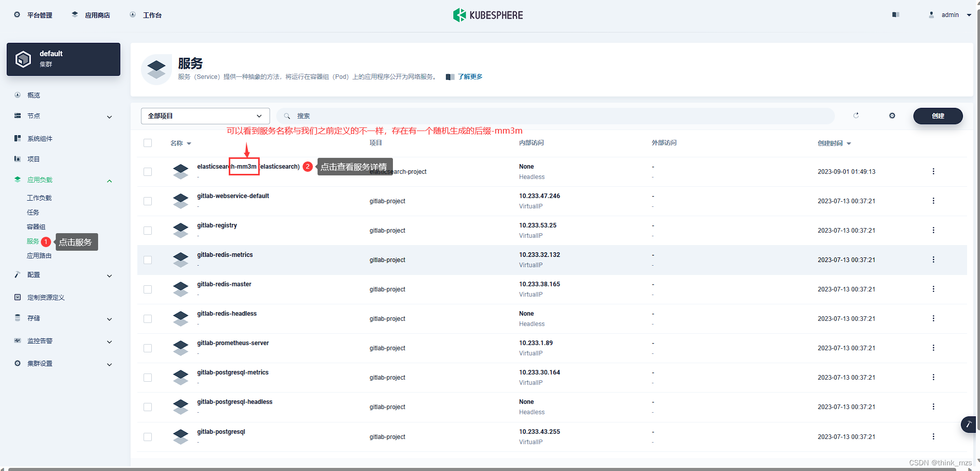Open the list column settings gear
Viewport: 980px width, 471px height.
(x=892, y=116)
